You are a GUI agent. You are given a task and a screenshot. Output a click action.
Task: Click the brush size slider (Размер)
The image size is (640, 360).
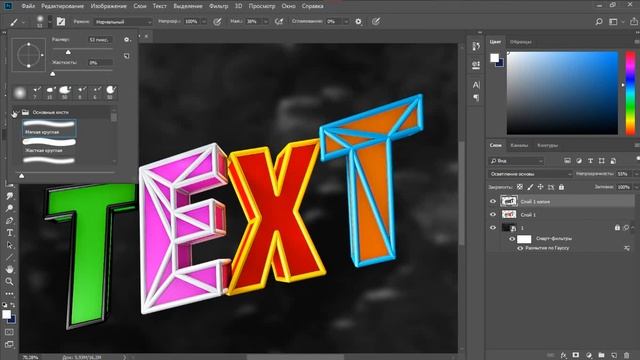coord(82,51)
